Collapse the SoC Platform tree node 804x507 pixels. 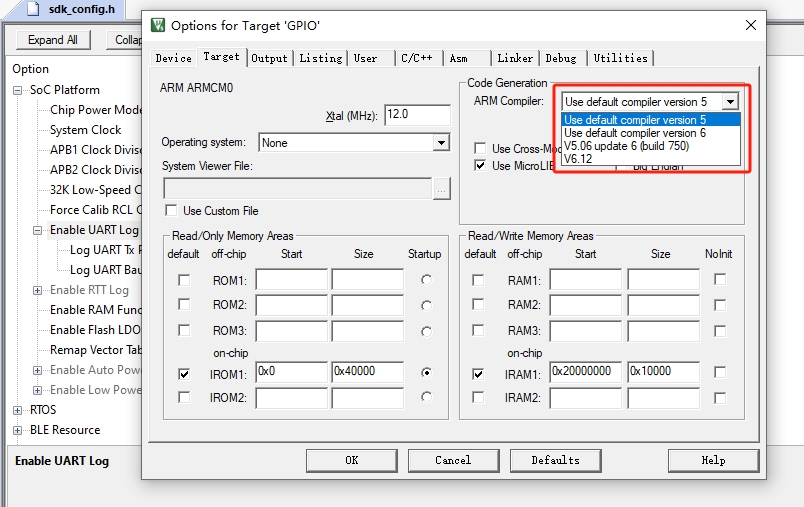pos(18,90)
